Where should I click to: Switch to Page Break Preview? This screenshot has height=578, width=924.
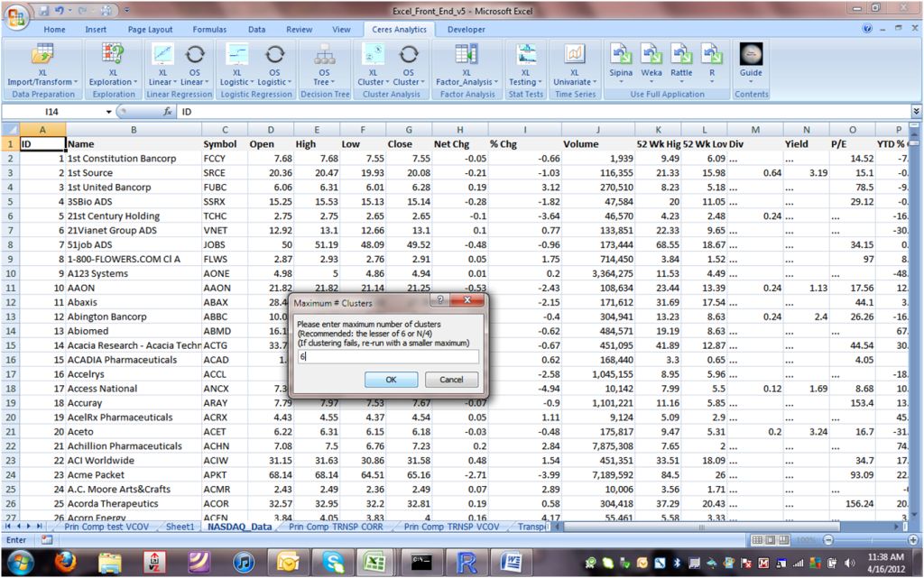tap(784, 540)
